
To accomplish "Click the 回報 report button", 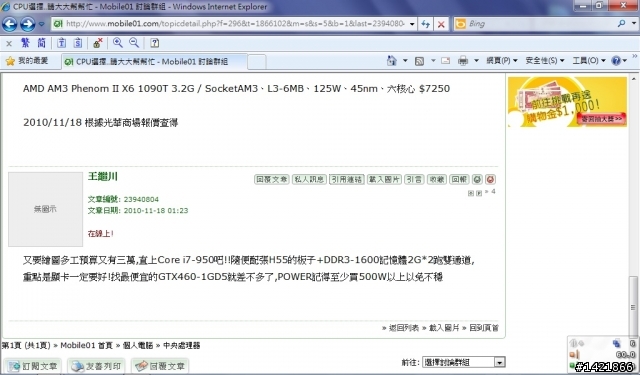I will point(459,180).
